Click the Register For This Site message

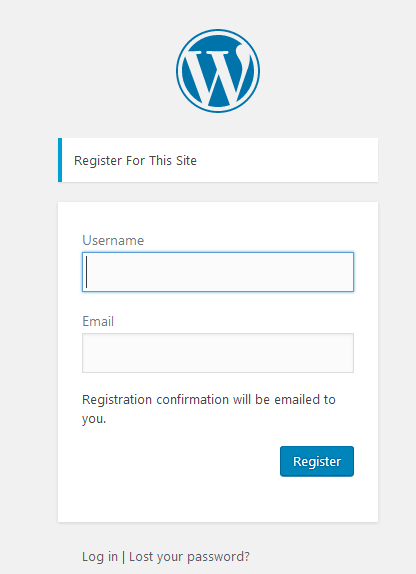135,161
